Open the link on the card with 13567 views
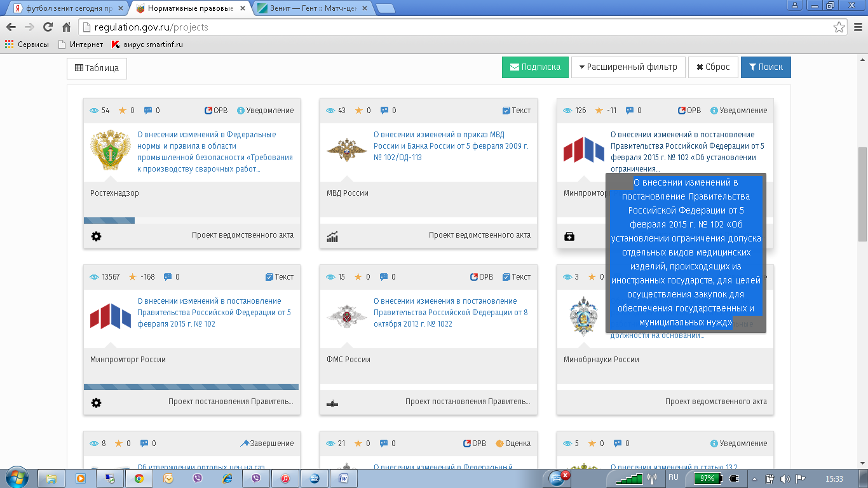 [x=214, y=313]
